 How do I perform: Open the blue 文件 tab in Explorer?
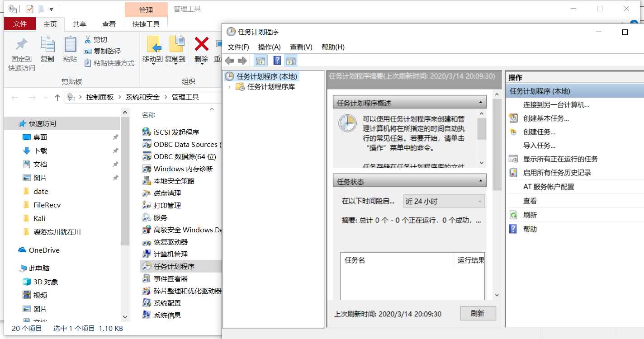click(x=20, y=24)
